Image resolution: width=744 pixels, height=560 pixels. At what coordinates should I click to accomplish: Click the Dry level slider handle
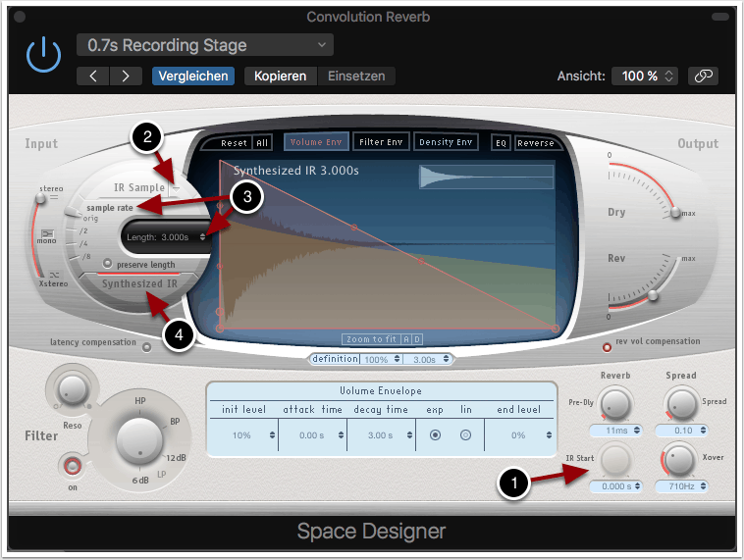[x=675, y=214]
